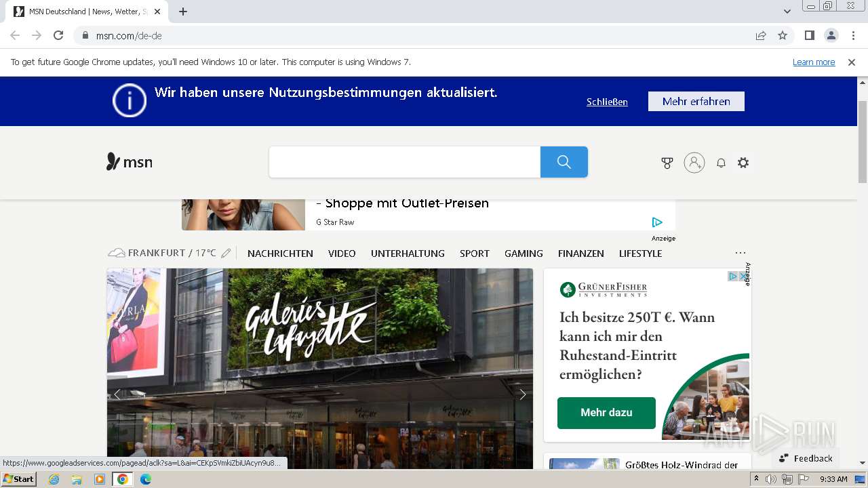This screenshot has height=488, width=868.
Task: Click Mehr erfahren button
Action: 696,101
